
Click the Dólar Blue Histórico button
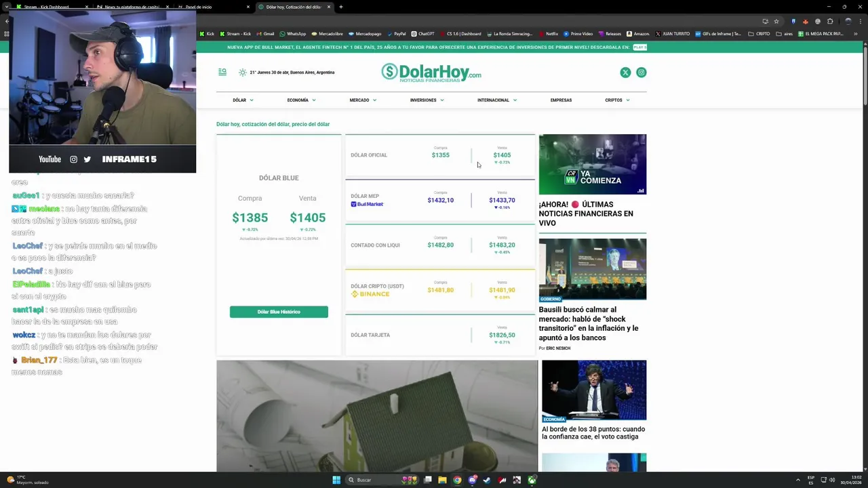(x=279, y=312)
